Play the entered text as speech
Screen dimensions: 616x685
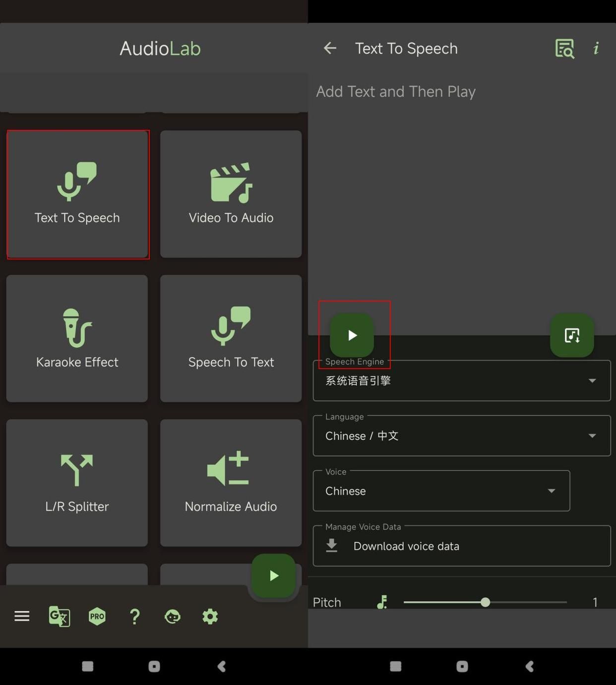click(352, 335)
